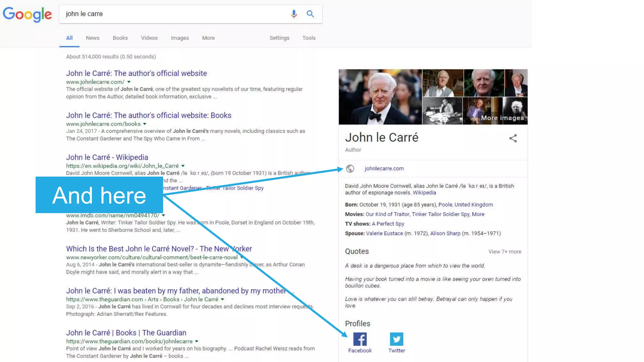Open More images thumbnail overlay

502,118
